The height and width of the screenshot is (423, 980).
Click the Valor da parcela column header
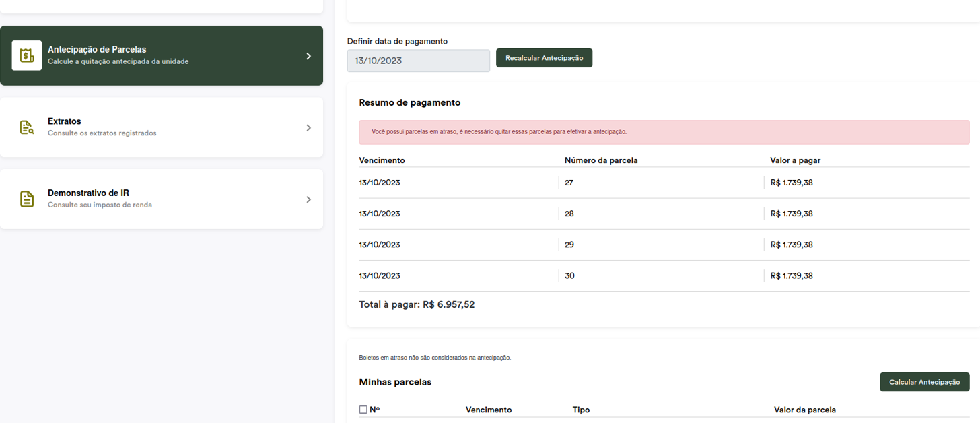click(x=805, y=410)
